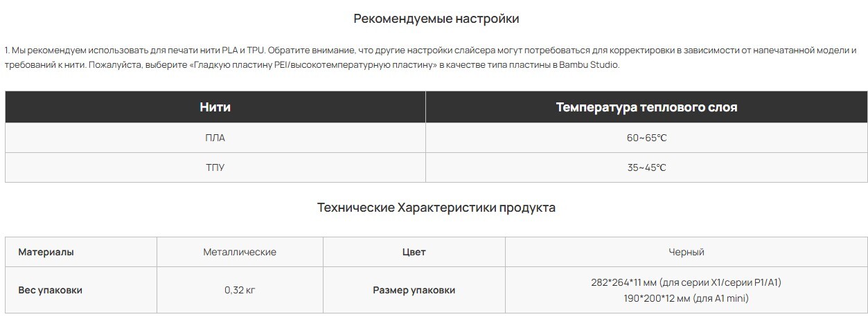
Task: Click the 'Вес упаковки' label cell
Action: pos(81,290)
